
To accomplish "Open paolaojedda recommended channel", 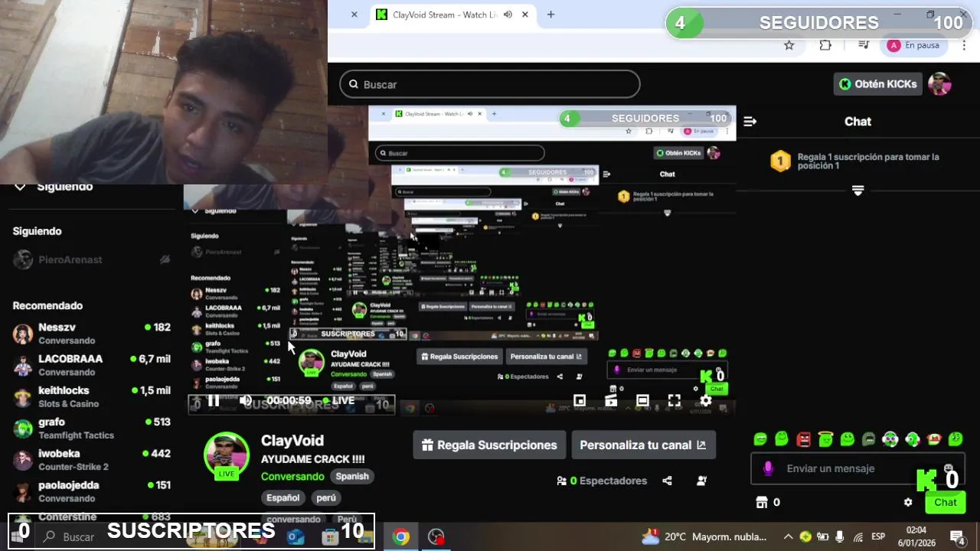I will [91, 491].
